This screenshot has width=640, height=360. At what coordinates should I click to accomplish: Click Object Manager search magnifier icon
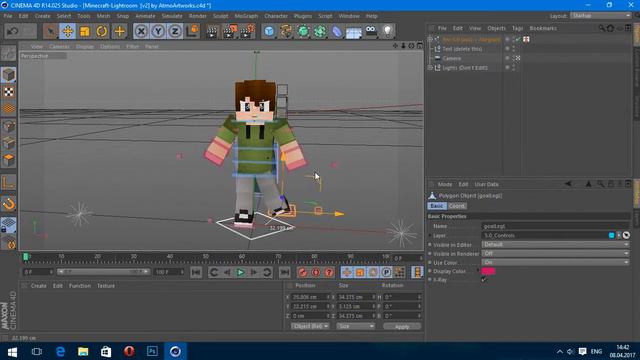point(602,28)
